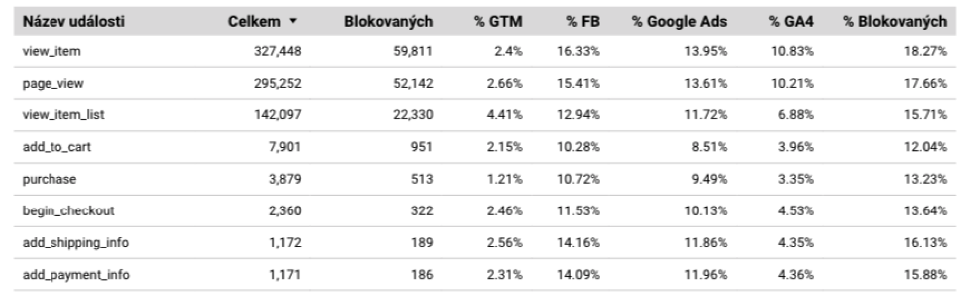Click the Celkem sort descending arrow

point(293,22)
